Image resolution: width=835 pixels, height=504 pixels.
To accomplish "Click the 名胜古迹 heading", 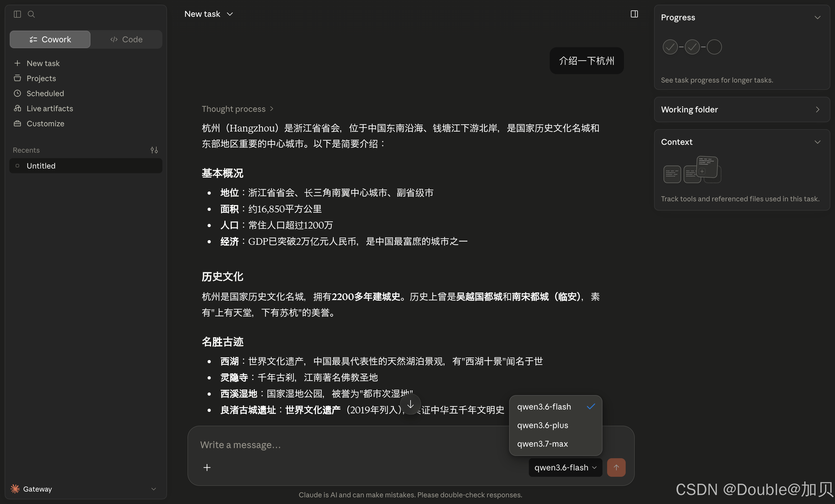I will point(222,342).
